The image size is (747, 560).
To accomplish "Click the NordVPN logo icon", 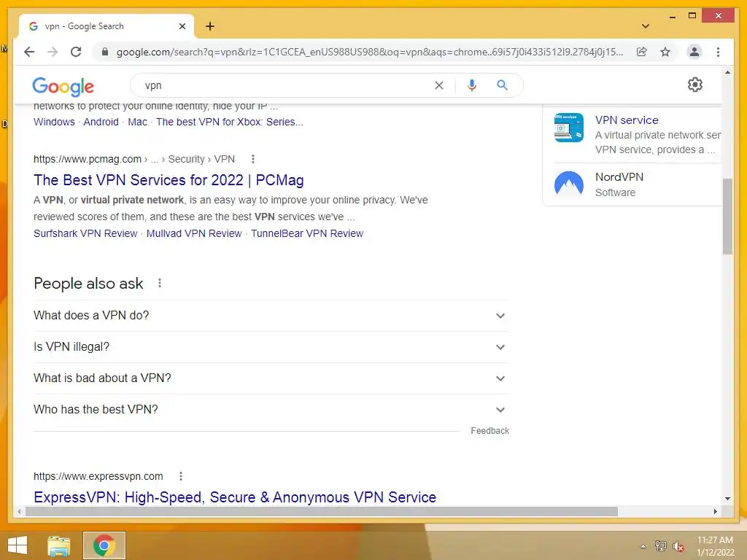I will tap(569, 184).
